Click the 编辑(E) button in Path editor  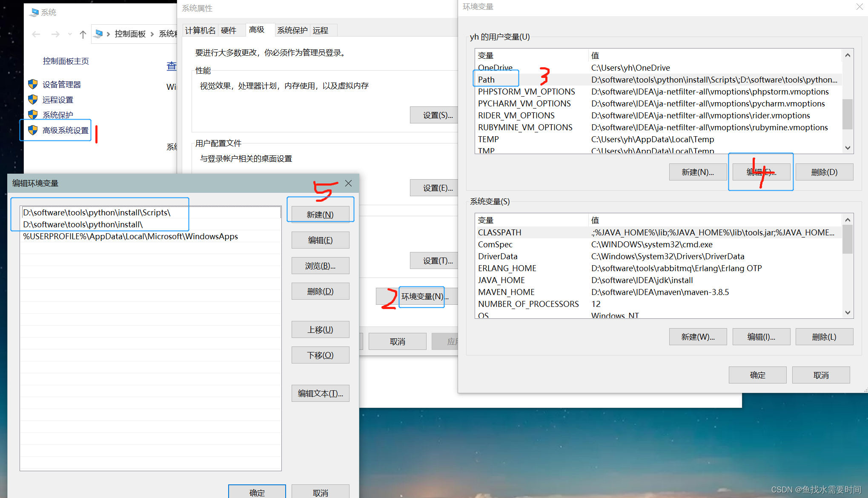(320, 240)
